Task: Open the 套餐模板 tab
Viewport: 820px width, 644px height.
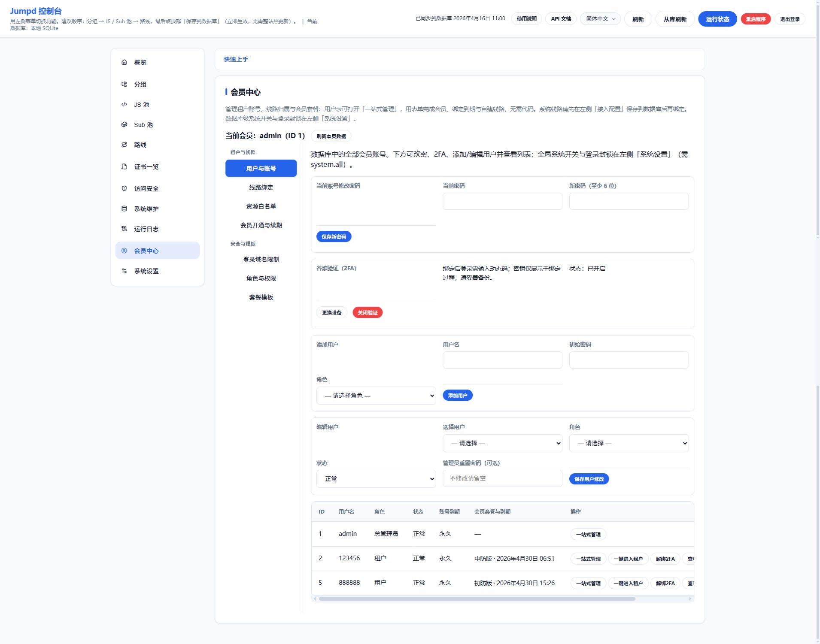Action: [x=261, y=297]
